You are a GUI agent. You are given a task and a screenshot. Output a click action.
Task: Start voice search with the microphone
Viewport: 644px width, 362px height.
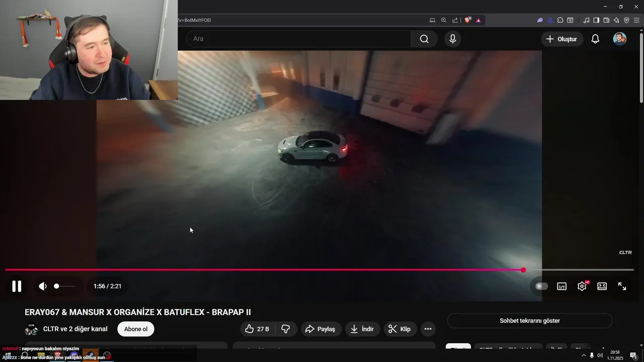pos(453,39)
